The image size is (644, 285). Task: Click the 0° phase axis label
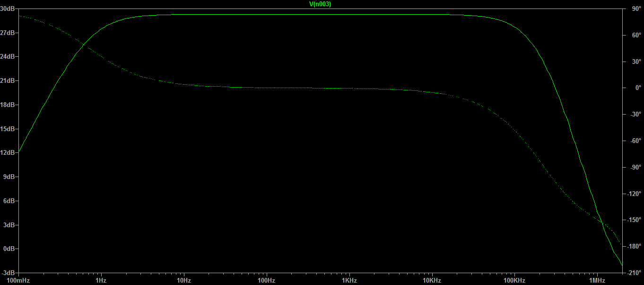(637, 88)
